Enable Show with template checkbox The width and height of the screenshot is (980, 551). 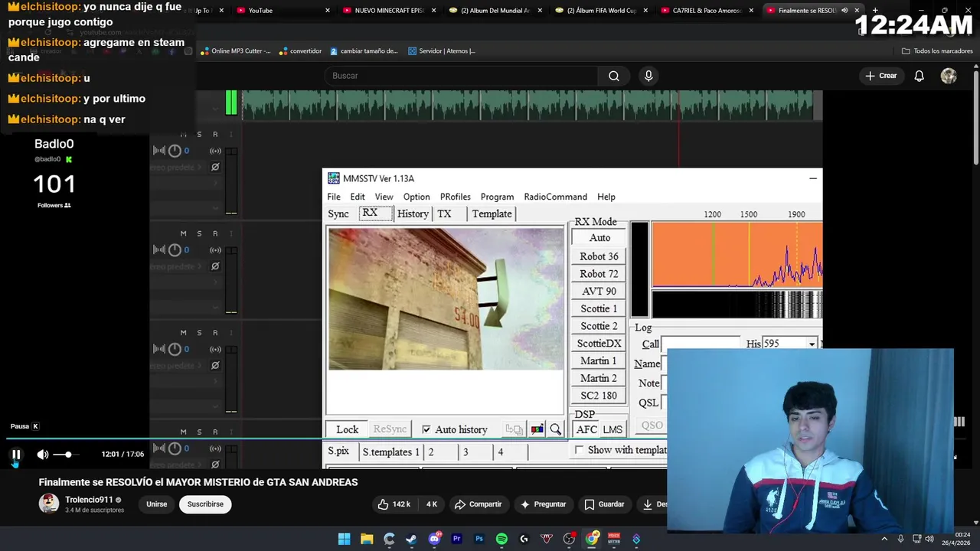coord(579,450)
